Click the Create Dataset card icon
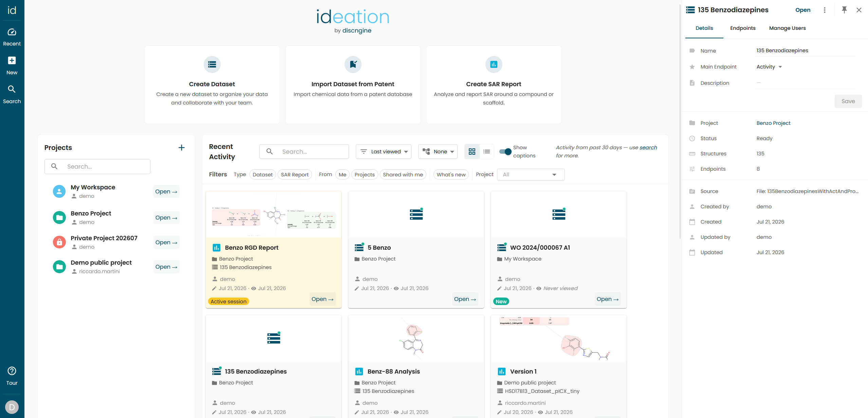Viewport: 868px width, 418px height. pyautogui.click(x=212, y=64)
